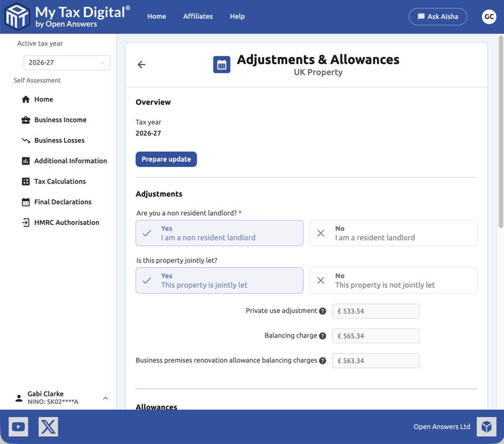
Task: Select No, I am a resident landlord
Action: coord(393,233)
